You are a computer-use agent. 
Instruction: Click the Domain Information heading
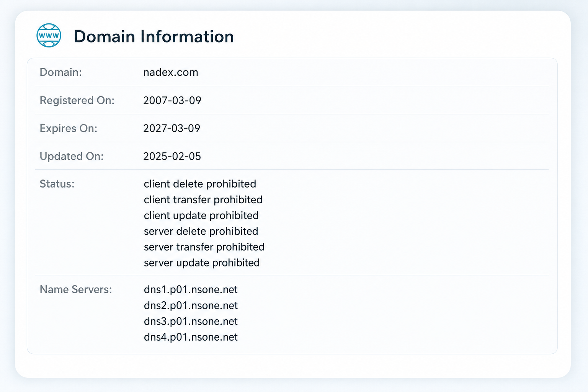(154, 37)
